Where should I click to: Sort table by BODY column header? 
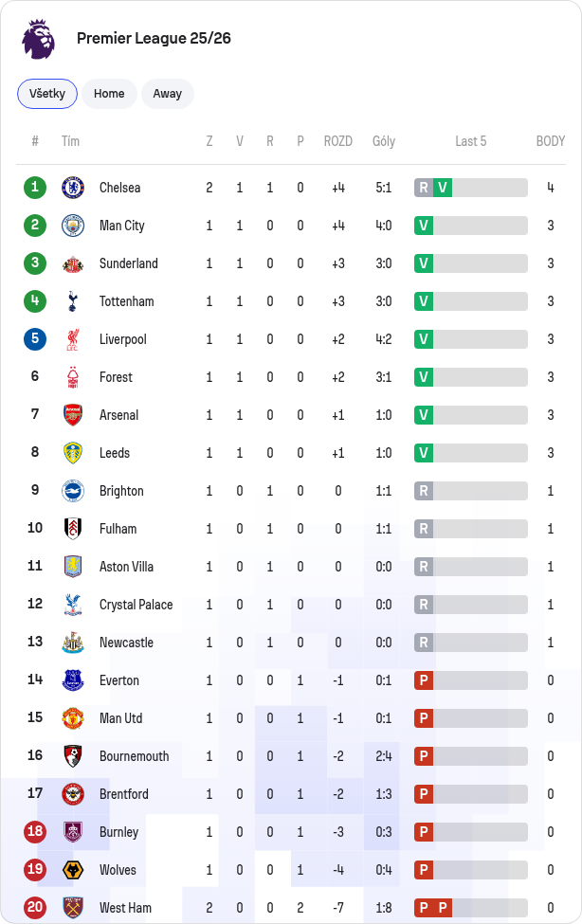(550, 141)
